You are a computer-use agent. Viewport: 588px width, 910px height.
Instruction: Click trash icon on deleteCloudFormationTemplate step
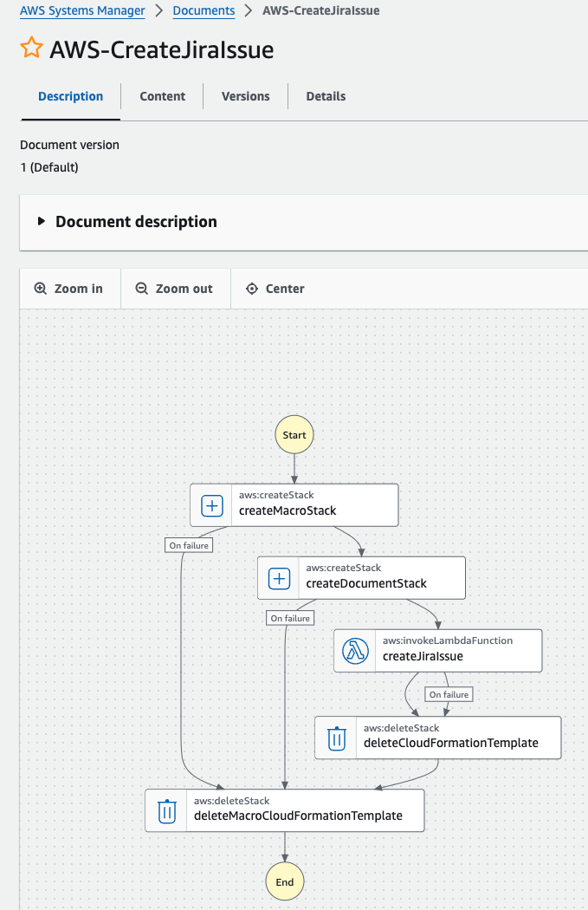[x=336, y=738]
